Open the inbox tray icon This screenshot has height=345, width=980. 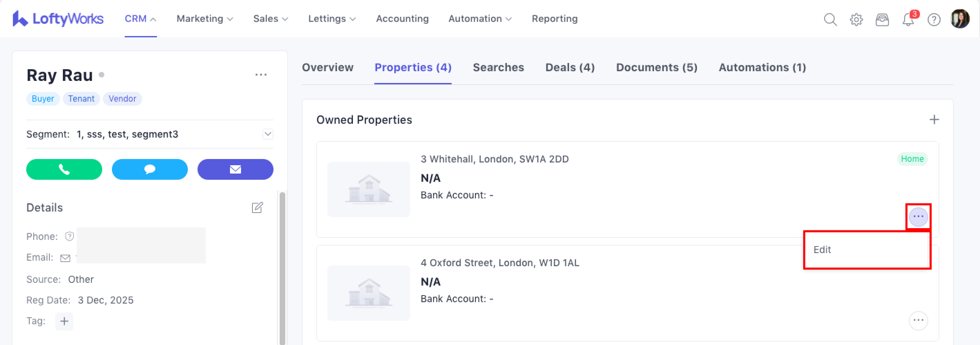(x=882, y=19)
